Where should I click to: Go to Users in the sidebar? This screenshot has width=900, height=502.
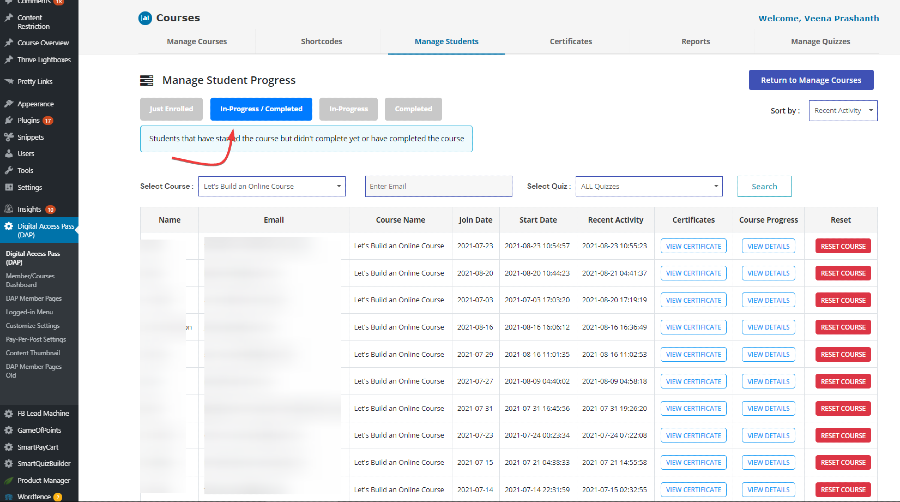tap(26, 153)
